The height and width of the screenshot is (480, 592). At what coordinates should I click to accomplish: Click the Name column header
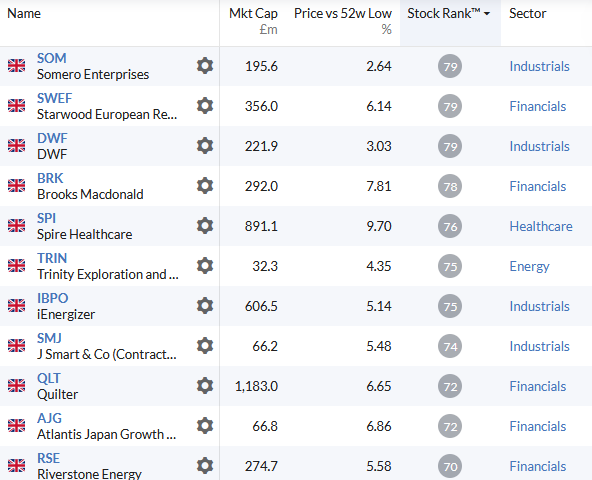tap(24, 14)
